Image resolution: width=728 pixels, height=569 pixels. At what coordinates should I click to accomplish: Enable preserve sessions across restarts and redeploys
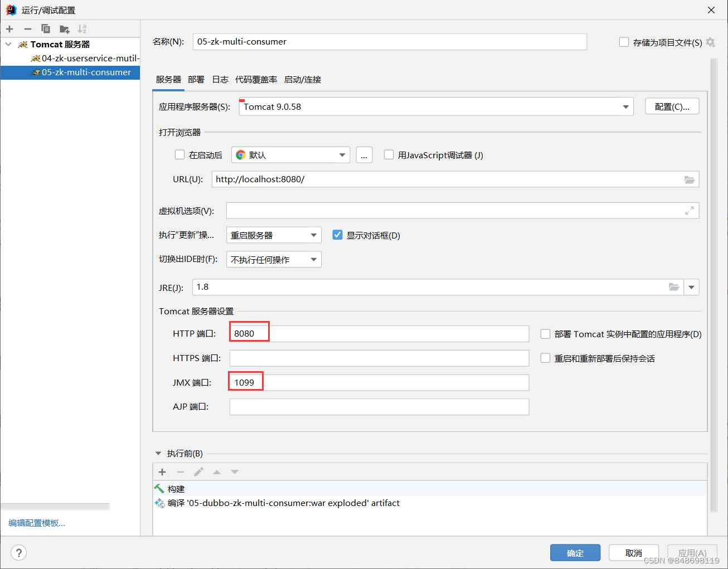(x=546, y=358)
